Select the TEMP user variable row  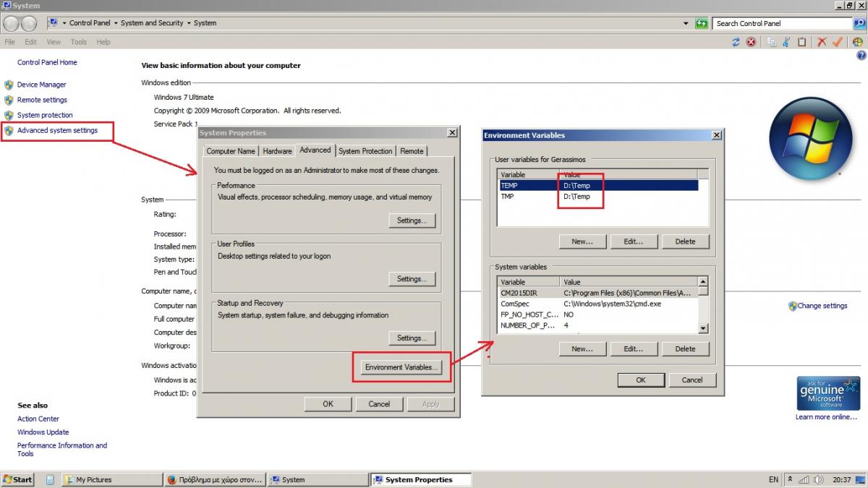pyautogui.click(x=598, y=186)
